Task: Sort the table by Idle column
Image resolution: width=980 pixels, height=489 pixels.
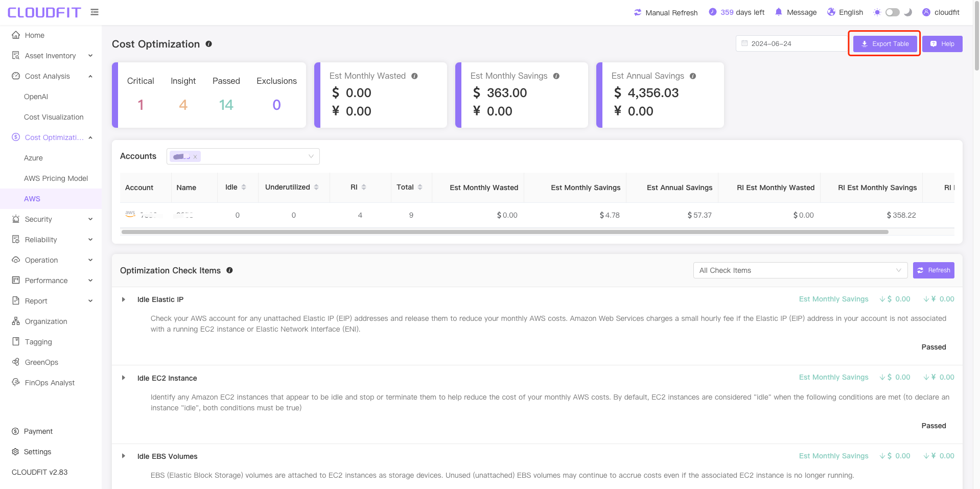Action: (x=244, y=188)
